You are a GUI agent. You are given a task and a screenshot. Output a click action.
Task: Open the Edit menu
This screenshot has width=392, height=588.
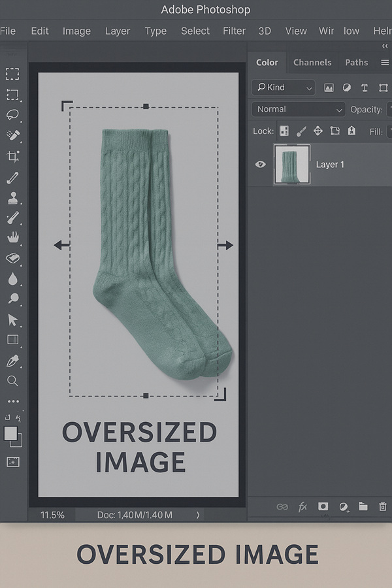(40, 31)
